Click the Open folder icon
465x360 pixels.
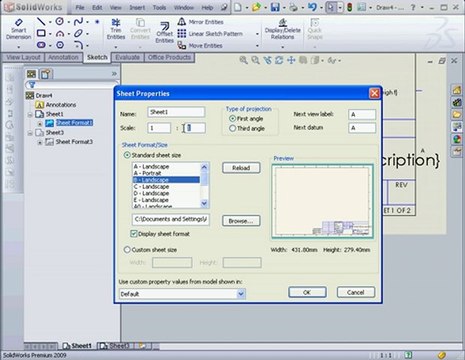[x=256, y=7]
